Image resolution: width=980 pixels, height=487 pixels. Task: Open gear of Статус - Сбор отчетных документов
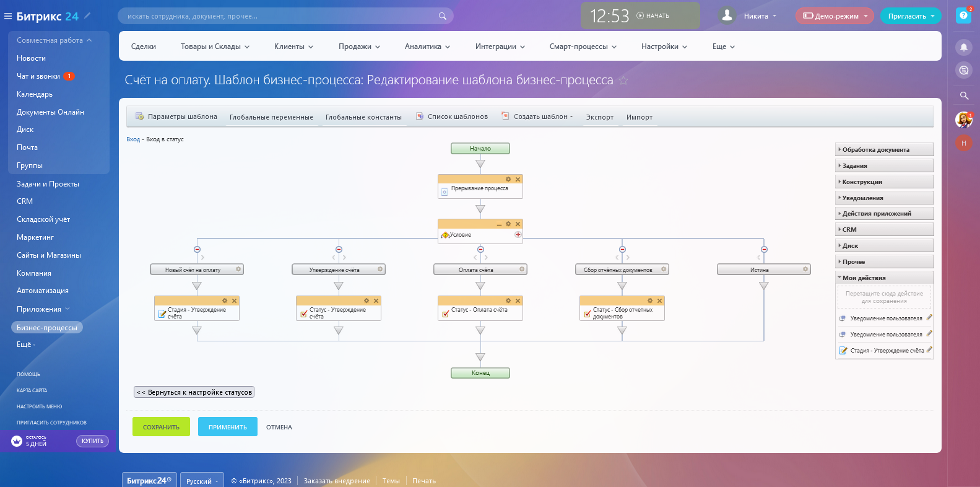[x=650, y=301]
